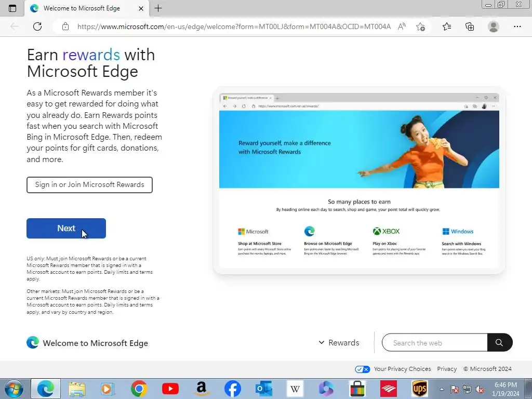View site information lock icon
Image resolution: width=532 pixels, height=399 pixels.
point(65,26)
